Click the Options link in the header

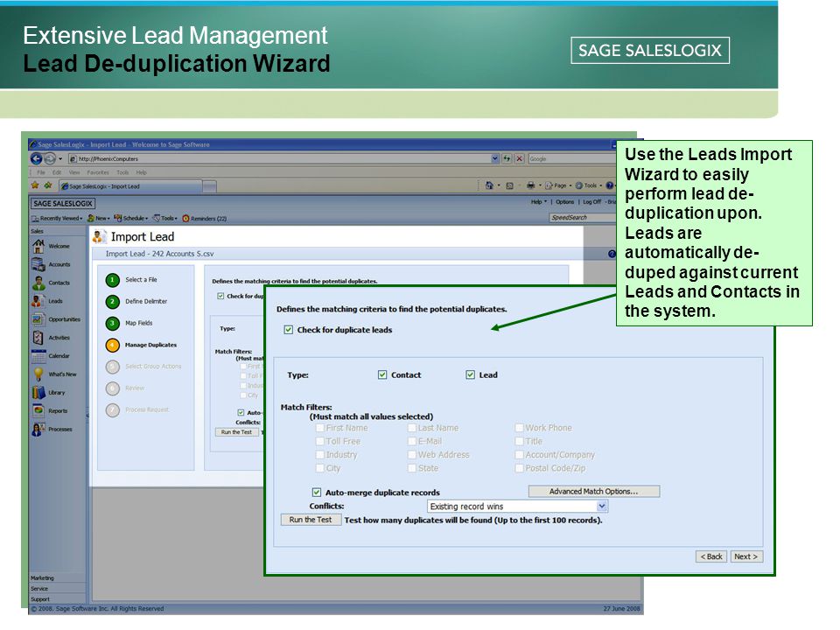tap(564, 202)
